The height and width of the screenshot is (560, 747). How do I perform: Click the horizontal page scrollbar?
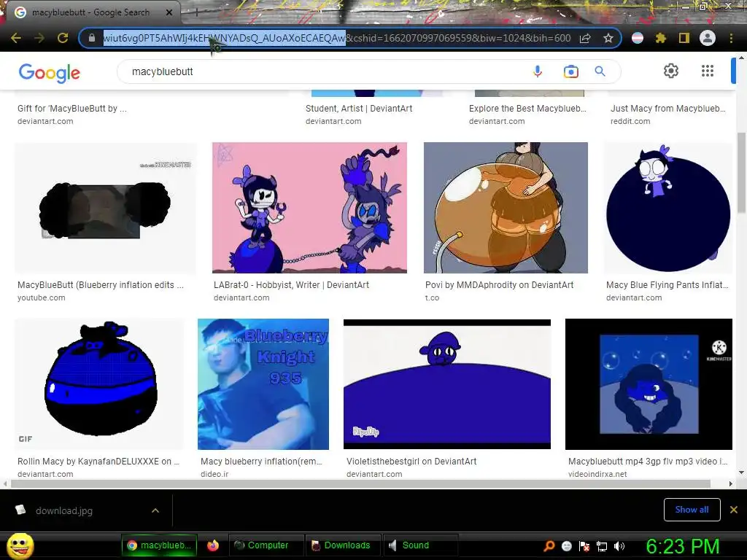(360, 484)
